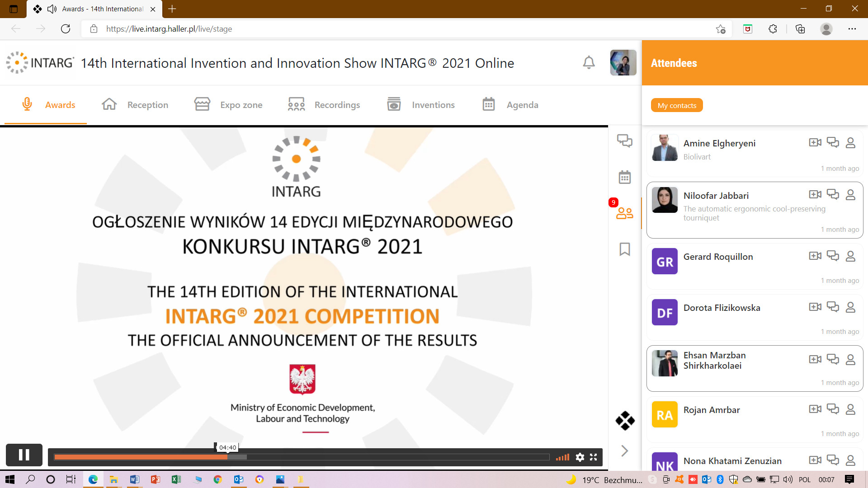The width and height of the screenshot is (868, 488).
Task: Open chat with Ehsan Marzban Shirkharkolaei
Action: click(833, 359)
